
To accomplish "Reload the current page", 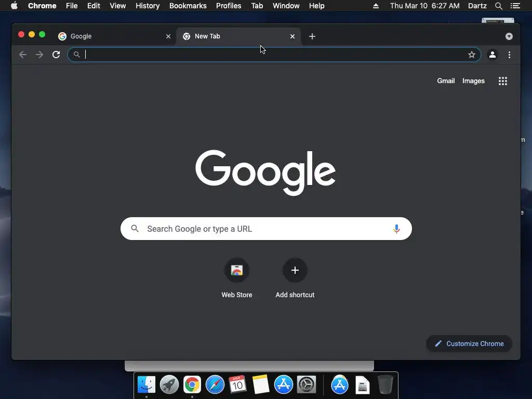I will coord(56,55).
